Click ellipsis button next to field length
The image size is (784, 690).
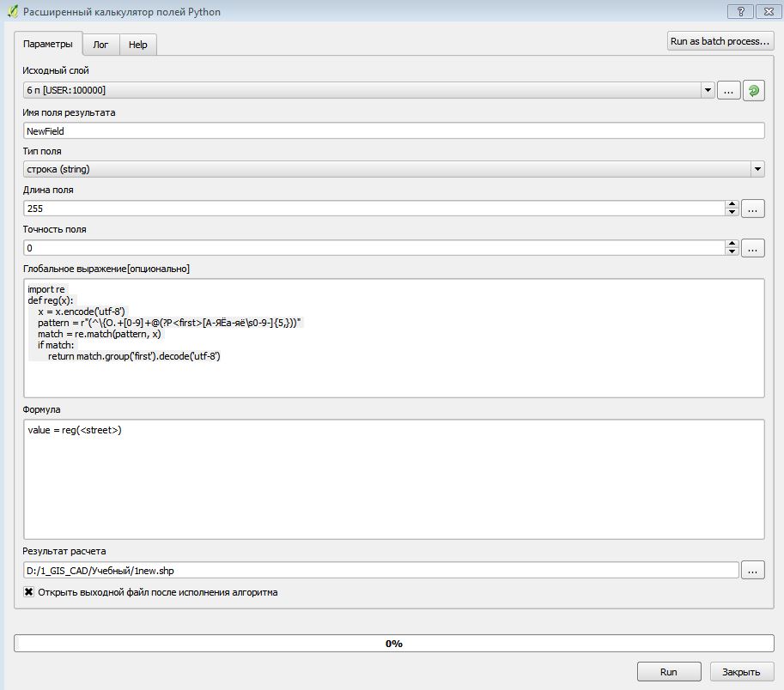pyautogui.click(x=752, y=209)
